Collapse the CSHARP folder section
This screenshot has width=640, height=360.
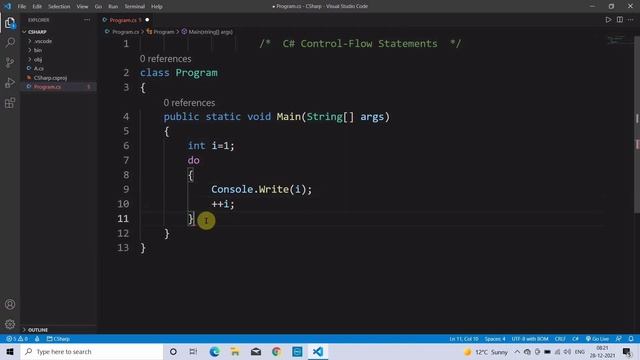[37, 32]
